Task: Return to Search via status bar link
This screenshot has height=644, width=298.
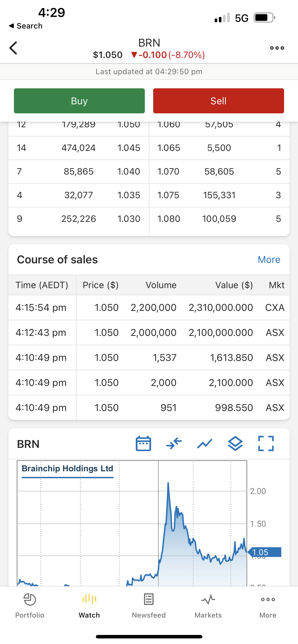Action: [x=26, y=26]
